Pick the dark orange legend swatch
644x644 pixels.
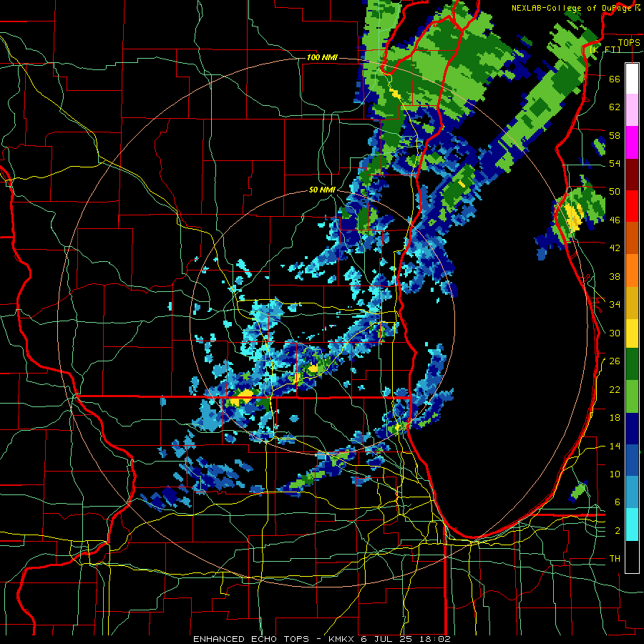[632, 238]
